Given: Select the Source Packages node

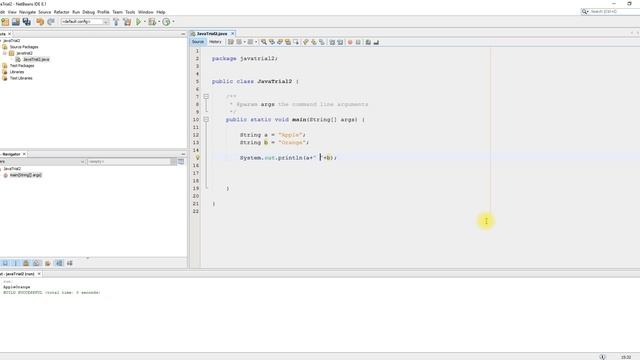Looking at the screenshot, I should 24,47.
